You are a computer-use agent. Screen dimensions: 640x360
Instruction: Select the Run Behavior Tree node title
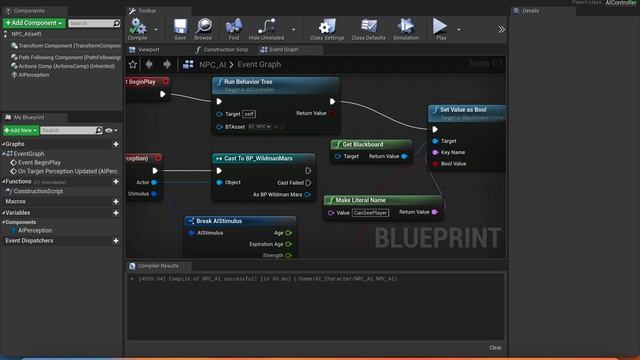[248, 82]
